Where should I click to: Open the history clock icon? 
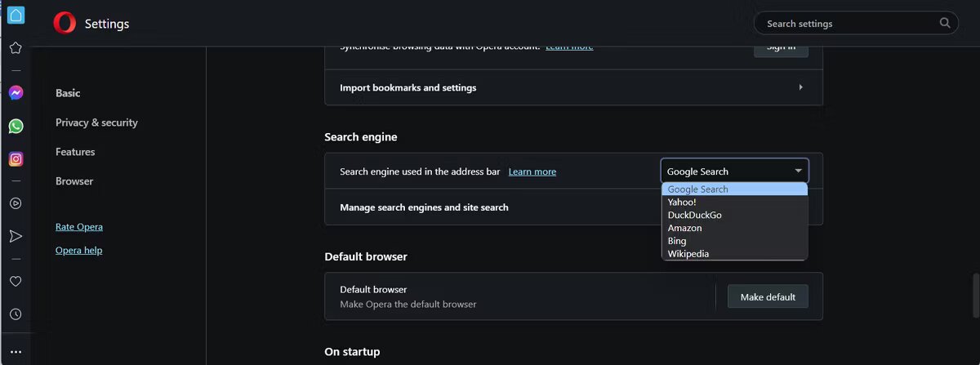pos(16,314)
